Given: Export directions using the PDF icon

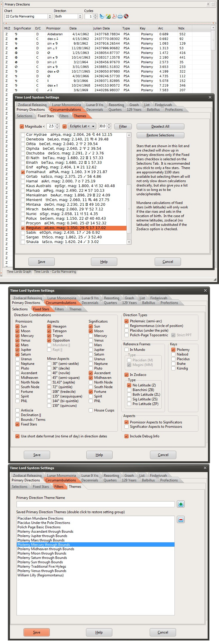Looking at the screenshot, I should pyautogui.click(x=114, y=16).
